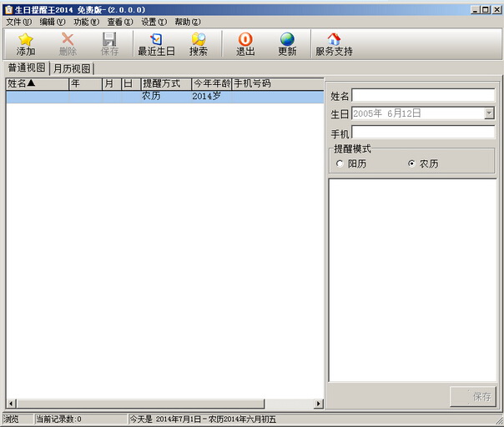Open the 文件 menu
The image size is (504, 427).
(x=18, y=22)
